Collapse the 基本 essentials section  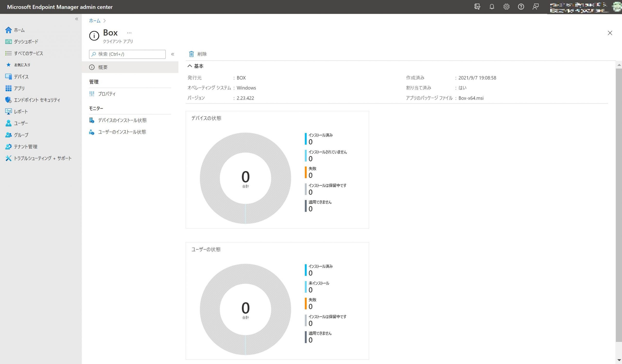[x=190, y=66]
